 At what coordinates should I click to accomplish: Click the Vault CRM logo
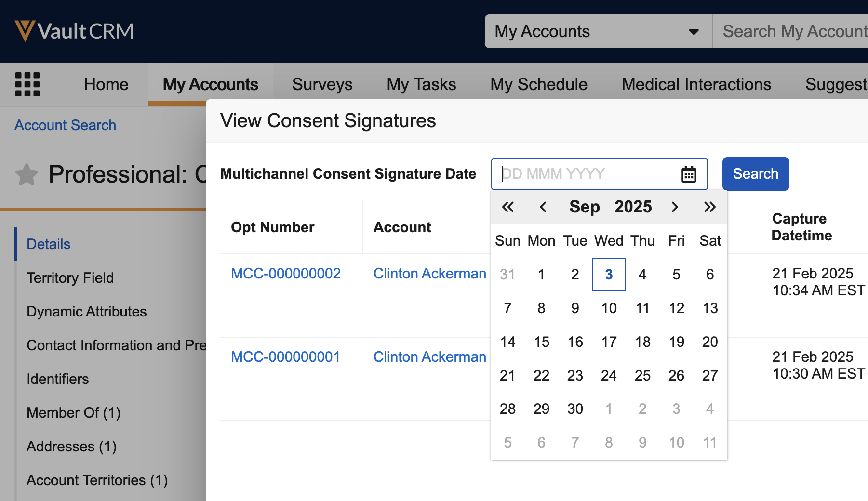coord(74,31)
